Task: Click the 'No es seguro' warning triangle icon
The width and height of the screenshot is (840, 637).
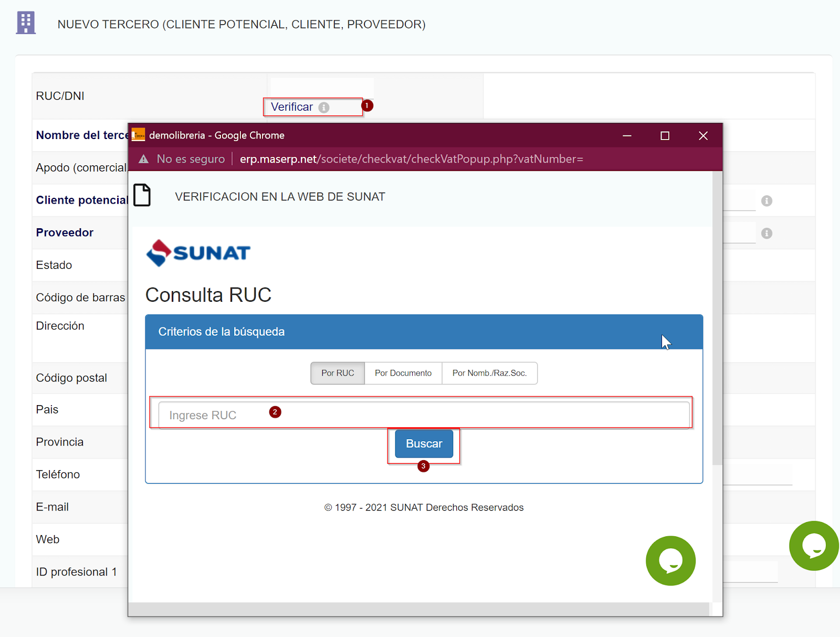Action: (x=144, y=159)
